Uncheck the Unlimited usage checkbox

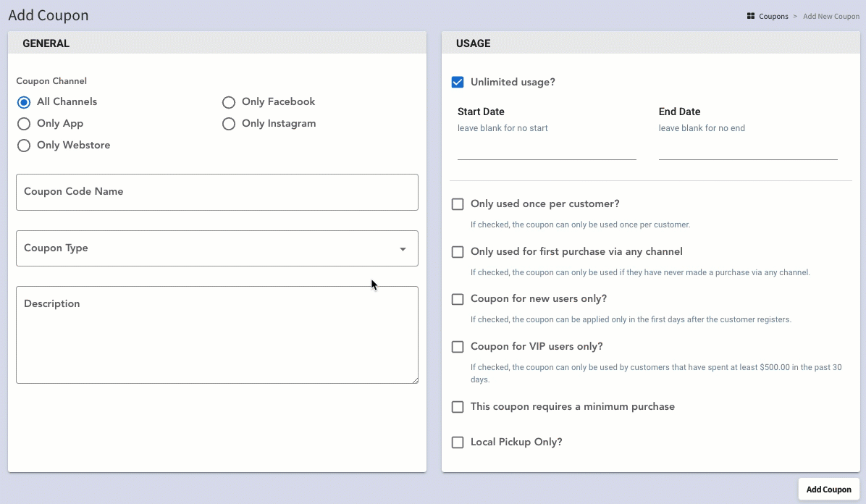click(x=458, y=83)
